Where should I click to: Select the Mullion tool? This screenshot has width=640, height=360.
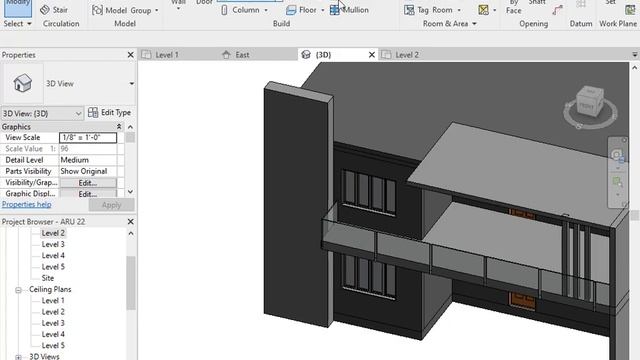coord(349,10)
